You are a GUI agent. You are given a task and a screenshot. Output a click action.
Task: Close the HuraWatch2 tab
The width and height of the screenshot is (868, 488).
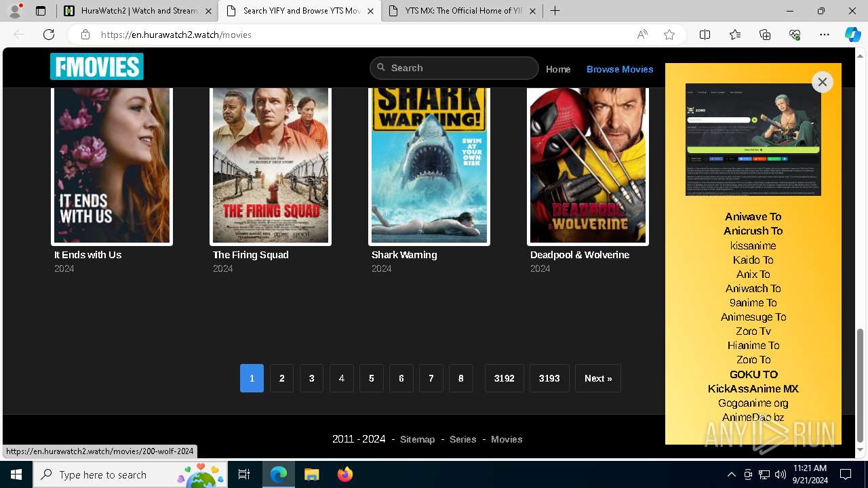pyautogui.click(x=208, y=11)
